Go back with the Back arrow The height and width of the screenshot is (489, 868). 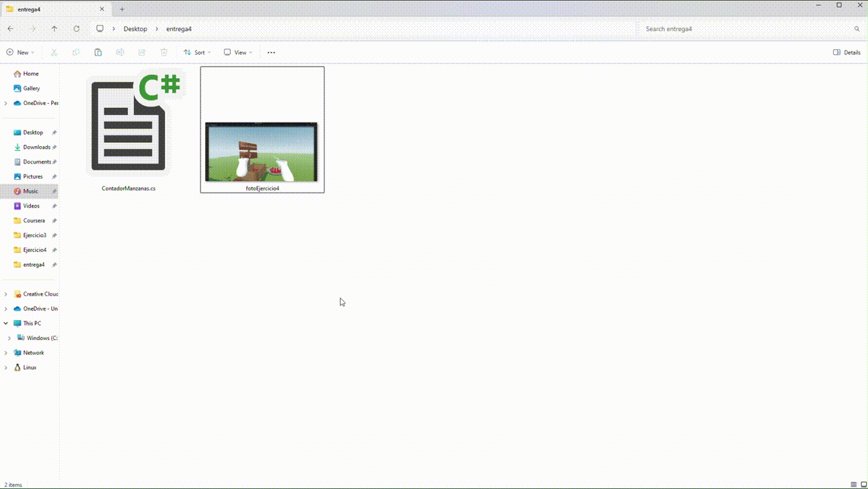click(x=11, y=29)
